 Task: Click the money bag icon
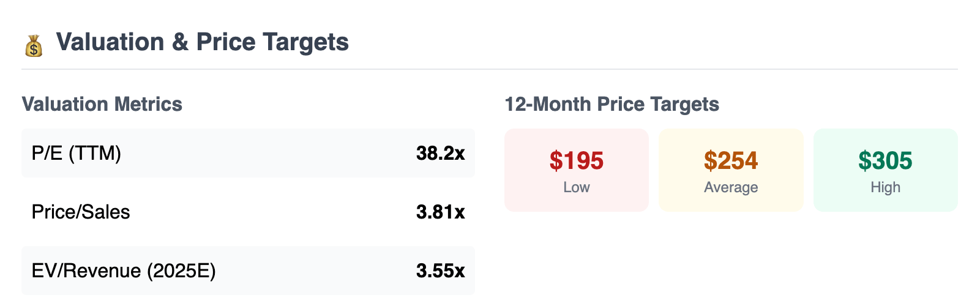pos(34,46)
